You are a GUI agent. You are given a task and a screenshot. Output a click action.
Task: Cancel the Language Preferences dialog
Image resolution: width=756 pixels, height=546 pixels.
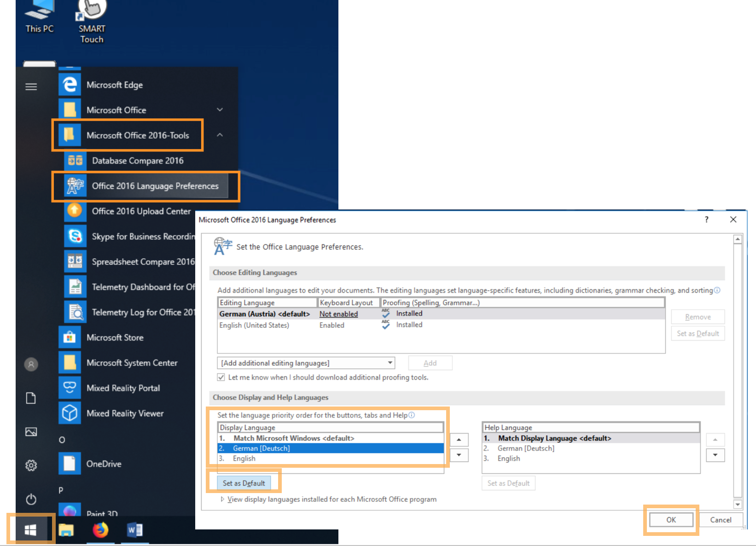tap(721, 520)
